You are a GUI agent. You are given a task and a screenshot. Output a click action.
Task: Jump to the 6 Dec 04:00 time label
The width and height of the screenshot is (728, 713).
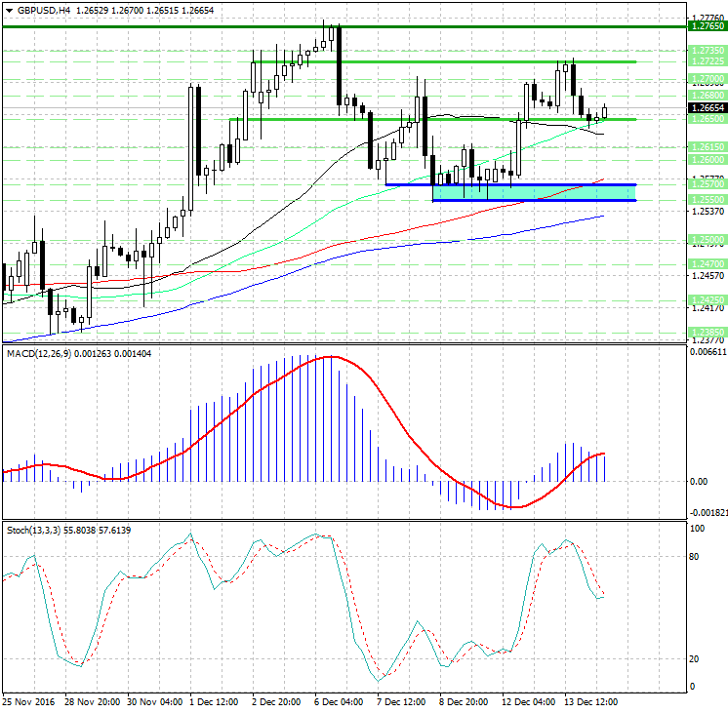340,701
